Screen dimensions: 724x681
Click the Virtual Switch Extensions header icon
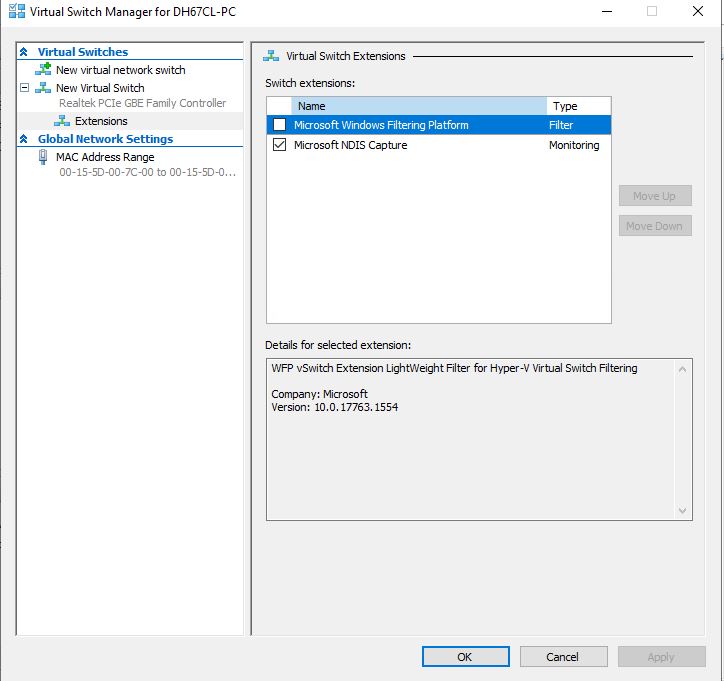pos(270,57)
